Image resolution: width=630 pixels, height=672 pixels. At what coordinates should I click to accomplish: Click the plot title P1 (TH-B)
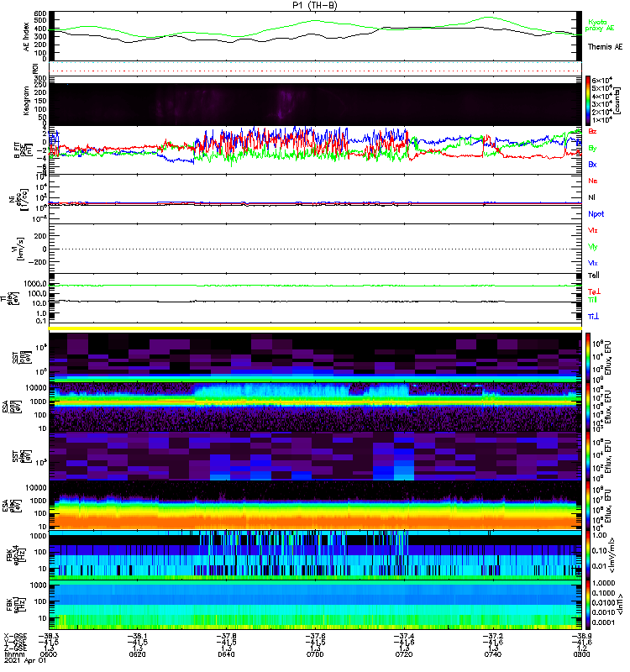(314, 5)
